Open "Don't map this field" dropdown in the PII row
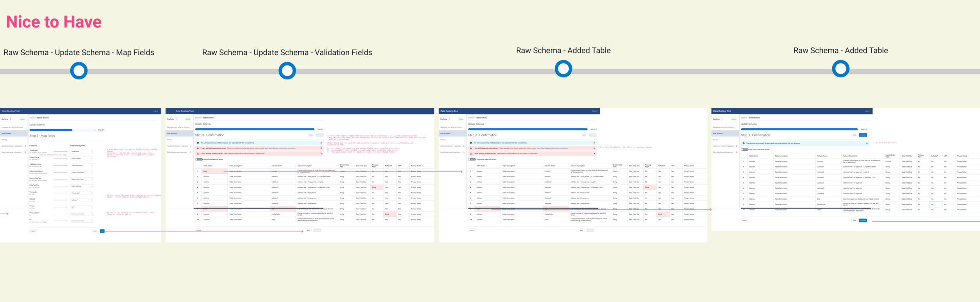This screenshot has height=302, width=980. tap(82, 221)
